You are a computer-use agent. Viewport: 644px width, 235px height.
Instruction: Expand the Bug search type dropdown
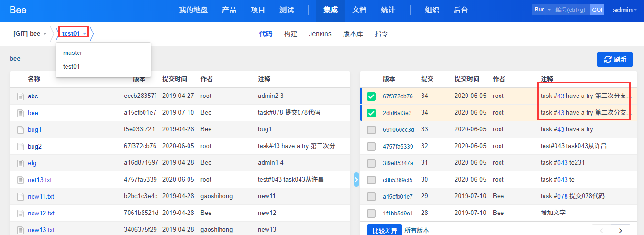(x=542, y=10)
